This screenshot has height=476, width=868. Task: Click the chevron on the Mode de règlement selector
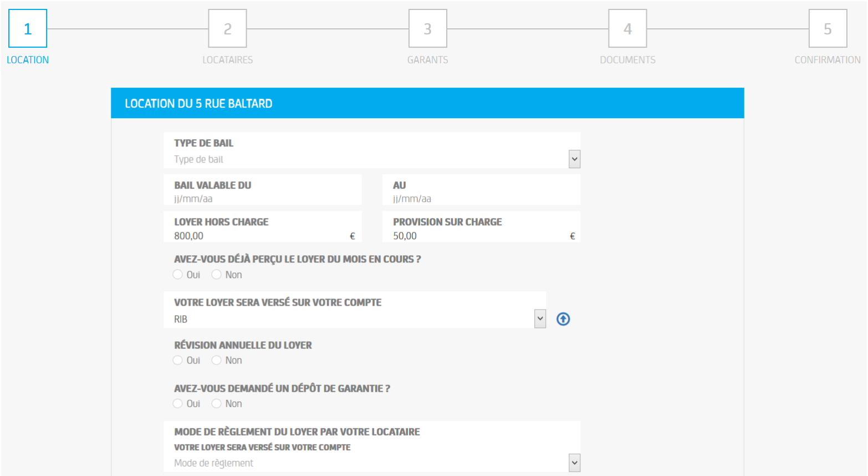pos(574,463)
